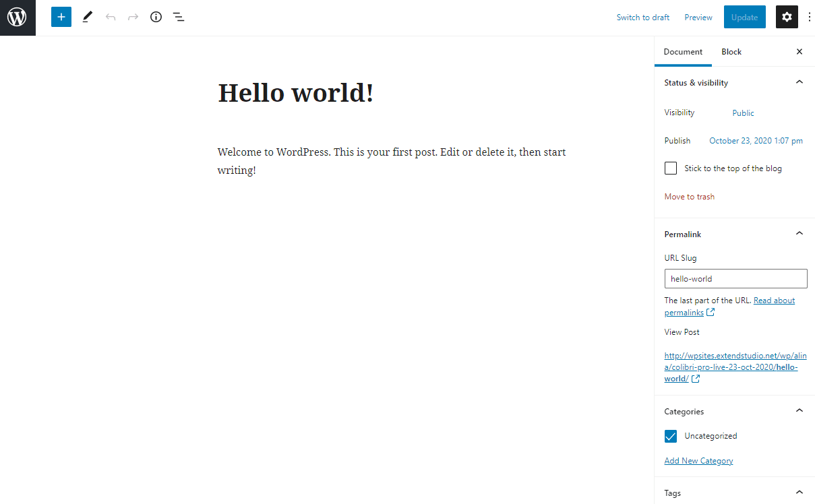Viewport: 815px width, 504px height.
Task: Select the editing Modes pencil tool
Action: [87, 17]
